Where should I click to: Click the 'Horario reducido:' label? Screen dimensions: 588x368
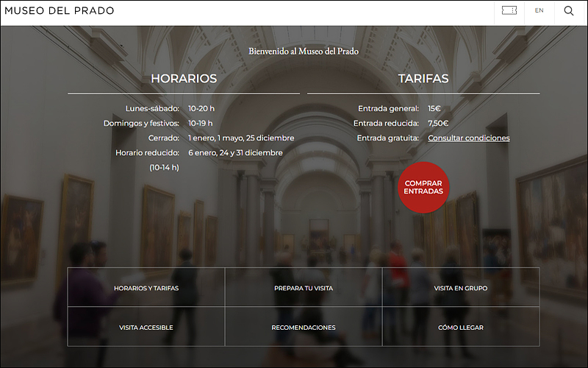coord(148,152)
